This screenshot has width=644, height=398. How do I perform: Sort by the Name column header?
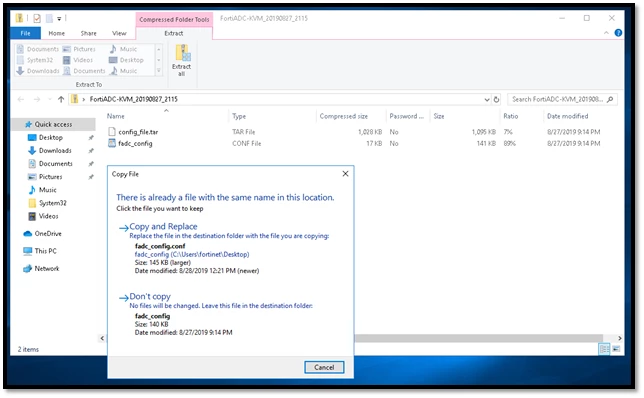tap(116, 116)
